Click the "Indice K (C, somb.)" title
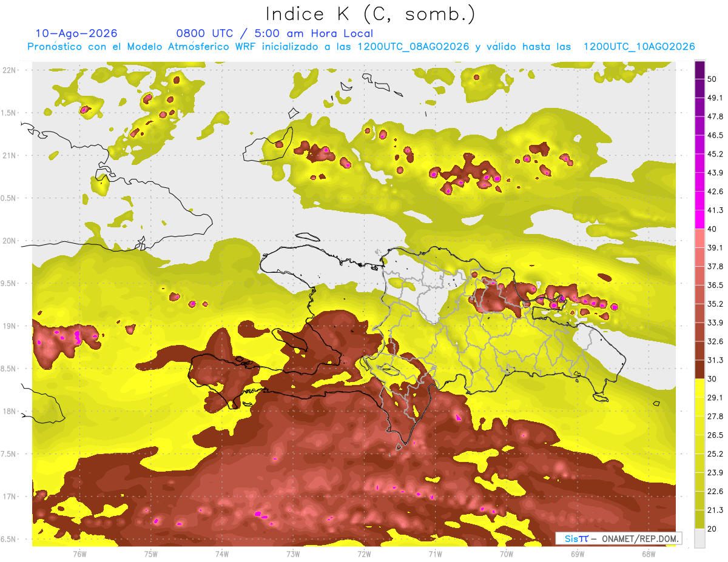This screenshot has width=728, height=562. tap(371, 14)
